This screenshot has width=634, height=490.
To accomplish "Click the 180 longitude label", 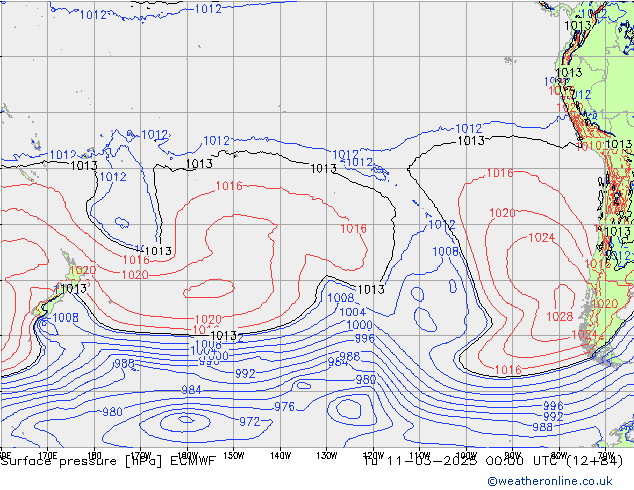I will click(x=94, y=455).
